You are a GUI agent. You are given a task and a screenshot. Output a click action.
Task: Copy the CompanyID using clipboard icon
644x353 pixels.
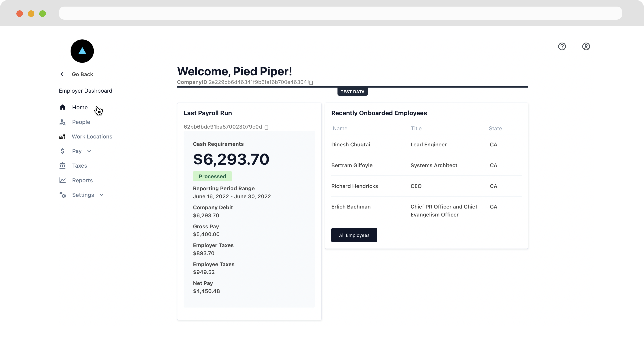coord(311,82)
